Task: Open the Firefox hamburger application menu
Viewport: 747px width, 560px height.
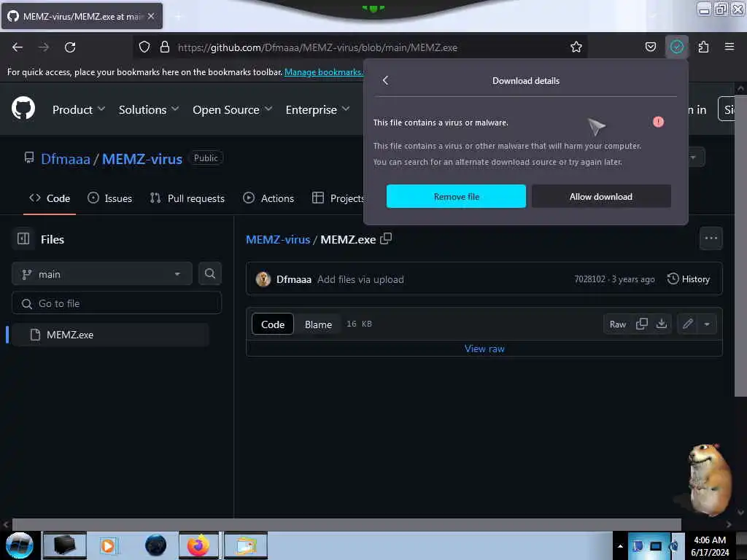Action: tap(729, 47)
